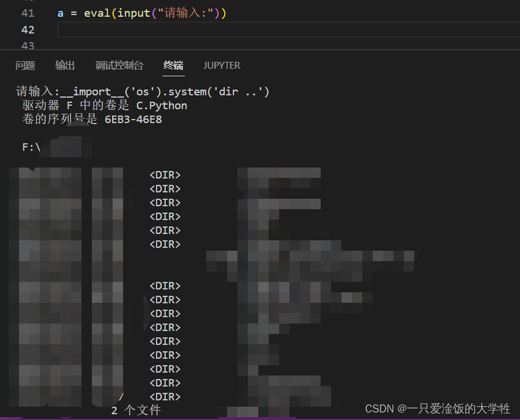Click the serial number 6EB3-46E8 text
This screenshot has height=420, width=520.
(132, 119)
